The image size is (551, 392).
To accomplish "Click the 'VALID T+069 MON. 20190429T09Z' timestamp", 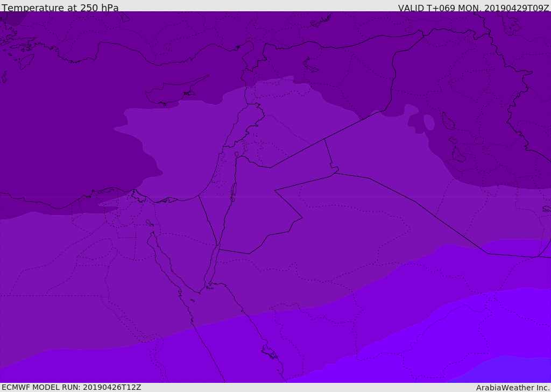I will 474,8.
